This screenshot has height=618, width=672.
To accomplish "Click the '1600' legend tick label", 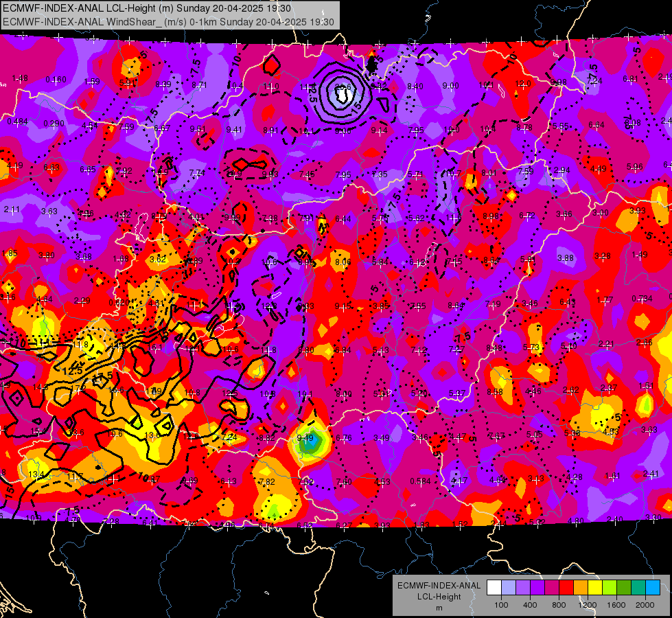I will point(616,605).
